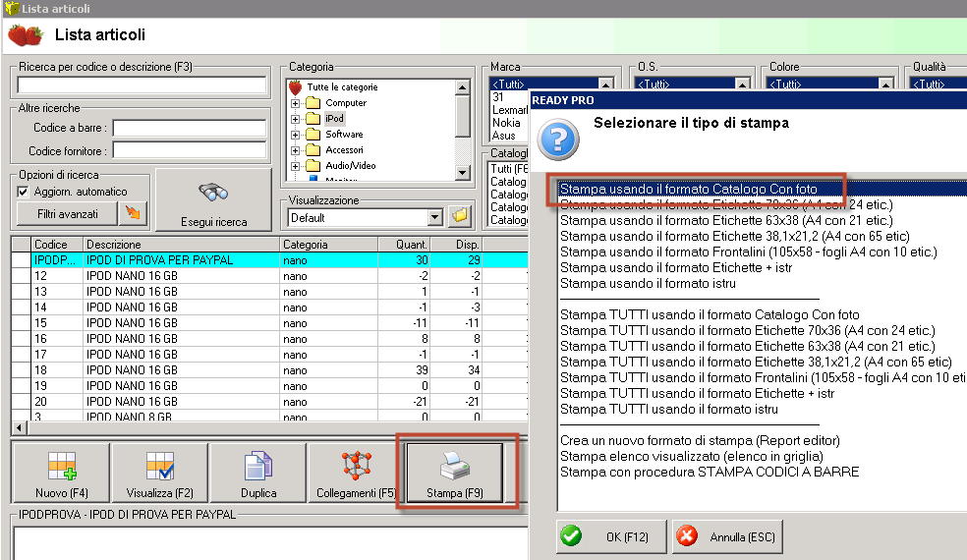The height and width of the screenshot is (560, 967).
Task: Expand the Audio/Video category node
Action: (296, 166)
